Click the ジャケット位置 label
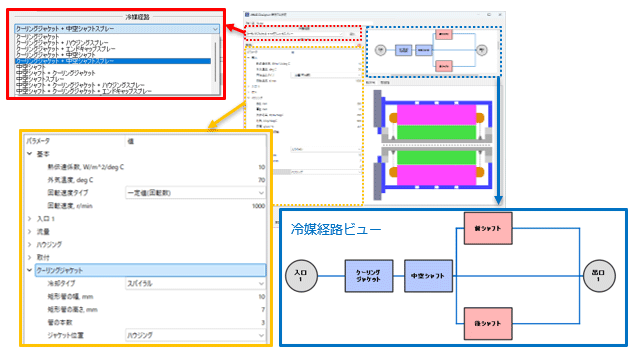This screenshot has width=630, height=360. (65, 335)
